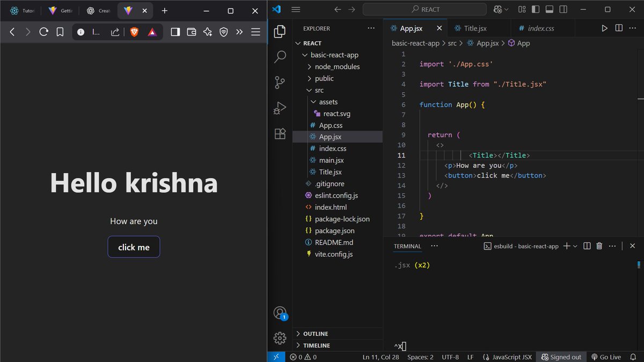This screenshot has width=644, height=362.
Task: Toggle the bottom panel in VS Code
Action: (549, 10)
